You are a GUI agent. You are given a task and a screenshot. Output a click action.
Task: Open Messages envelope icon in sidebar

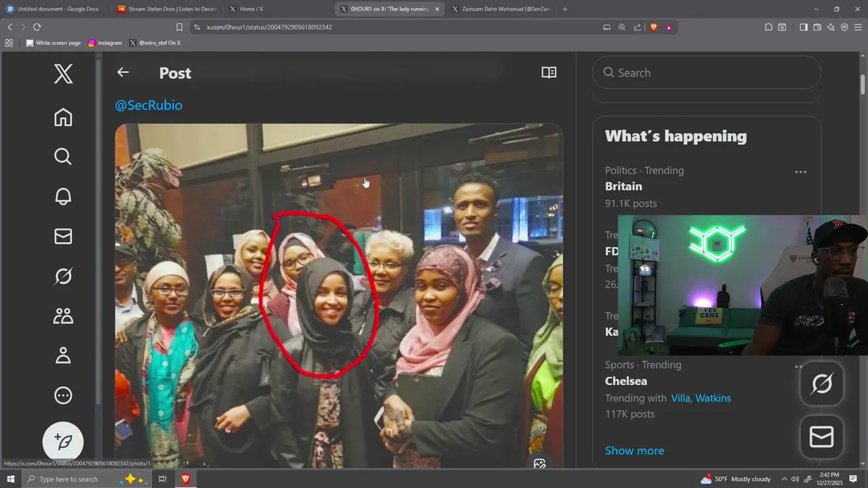[63, 236]
